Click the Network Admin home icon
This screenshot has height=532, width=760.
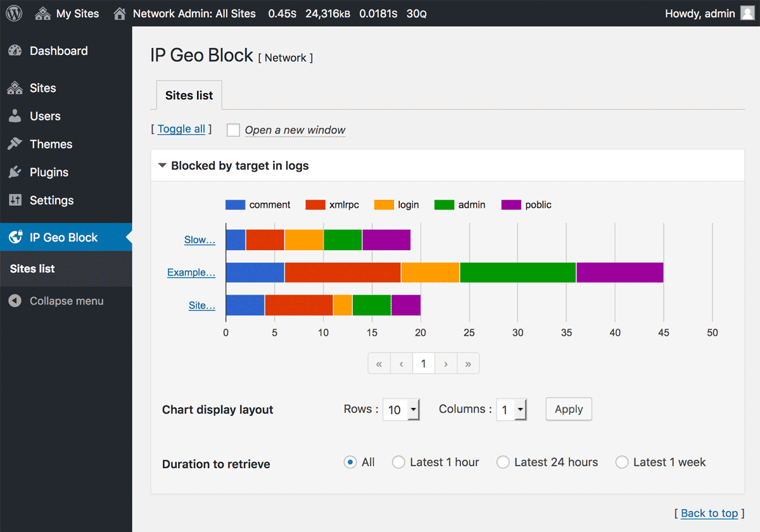(x=120, y=13)
